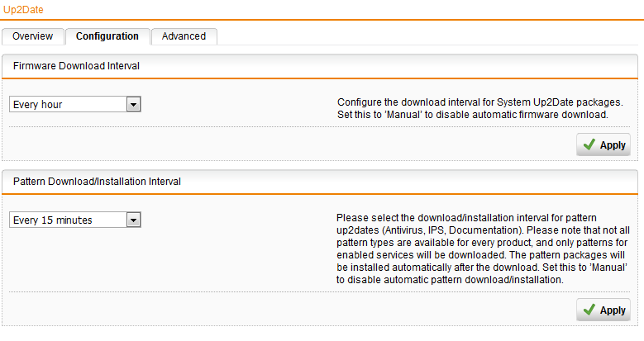
Task: Expand the arrow of 'Every 15 minutes' dropdown
Action: point(133,220)
